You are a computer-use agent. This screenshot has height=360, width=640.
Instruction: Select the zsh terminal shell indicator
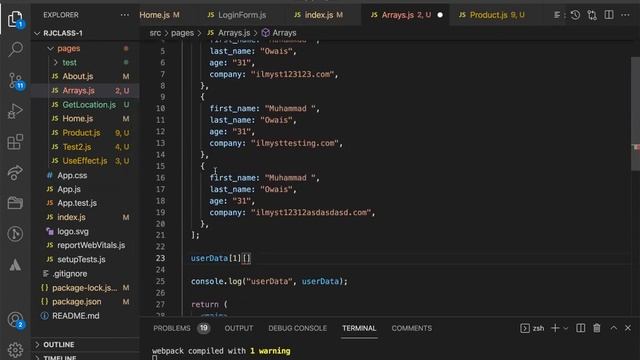click(x=532, y=328)
